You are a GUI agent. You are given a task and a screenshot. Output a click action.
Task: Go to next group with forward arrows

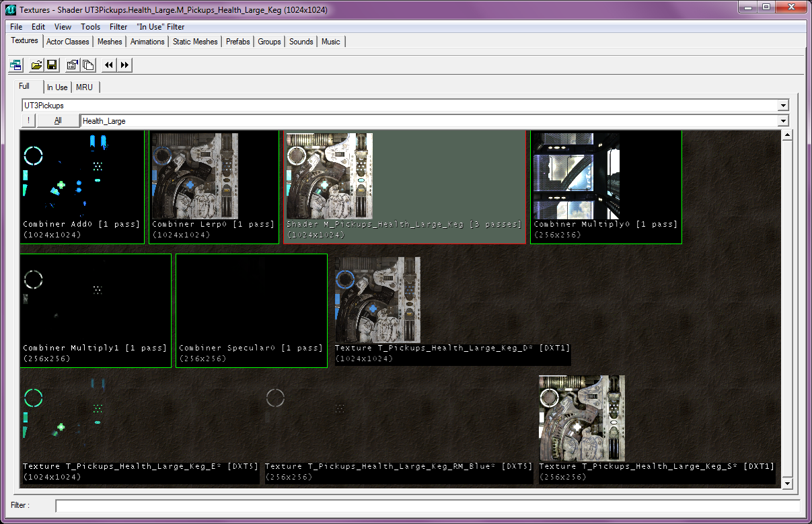[125, 65]
